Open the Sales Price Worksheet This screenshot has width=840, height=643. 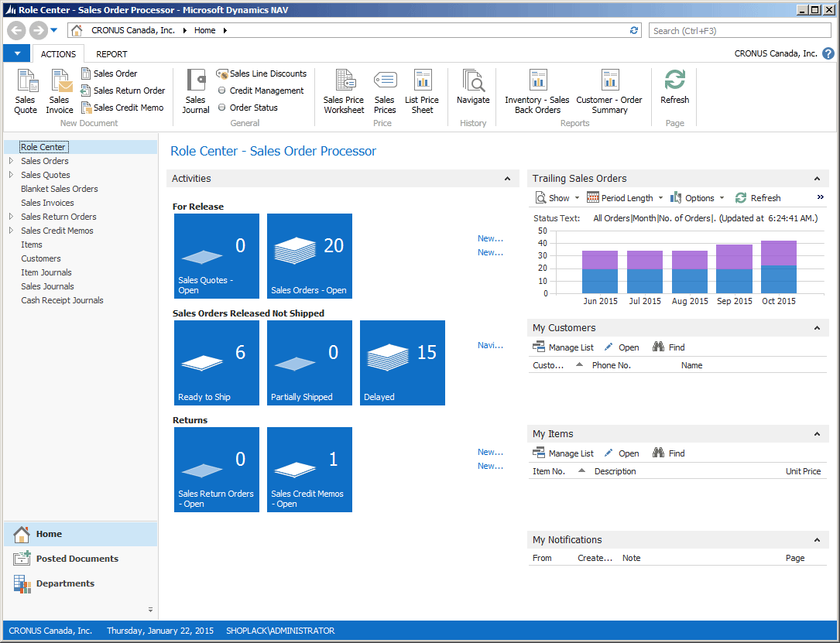[344, 91]
